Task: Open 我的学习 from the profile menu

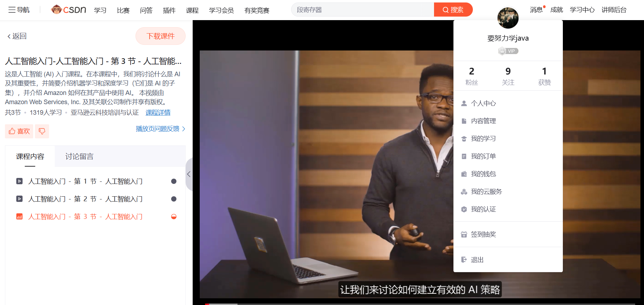Action: (508, 139)
